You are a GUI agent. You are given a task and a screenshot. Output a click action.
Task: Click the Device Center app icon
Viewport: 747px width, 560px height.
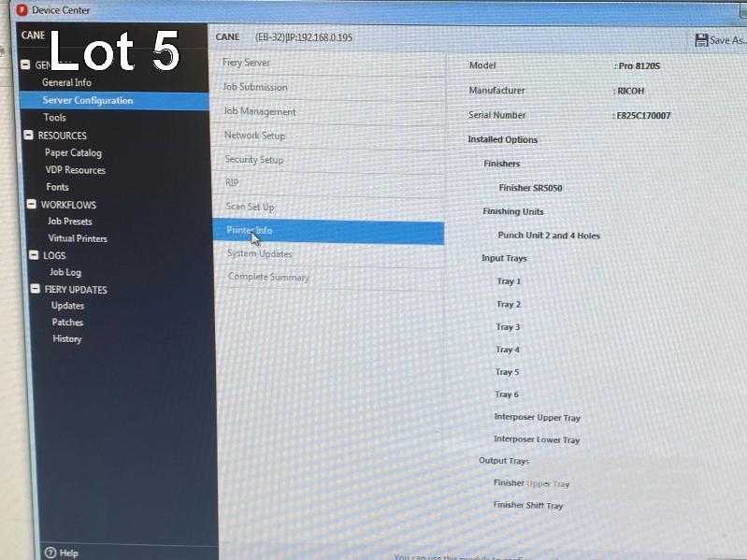click(x=22, y=10)
